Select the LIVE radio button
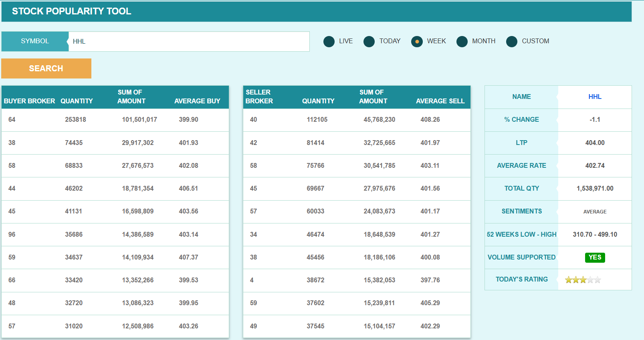 pyautogui.click(x=329, y=42)
